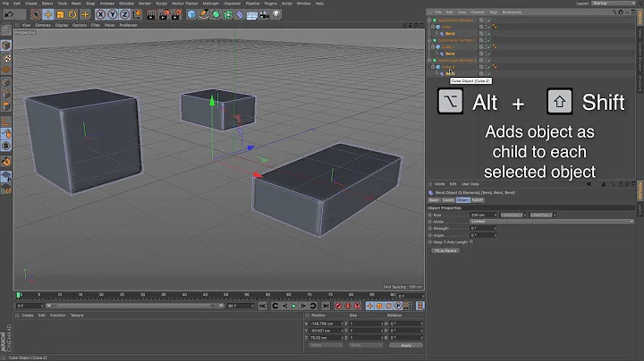This screenshot has height=361, width=644.
Task: Click Position X coordinate field
Action: click(326, 323)
